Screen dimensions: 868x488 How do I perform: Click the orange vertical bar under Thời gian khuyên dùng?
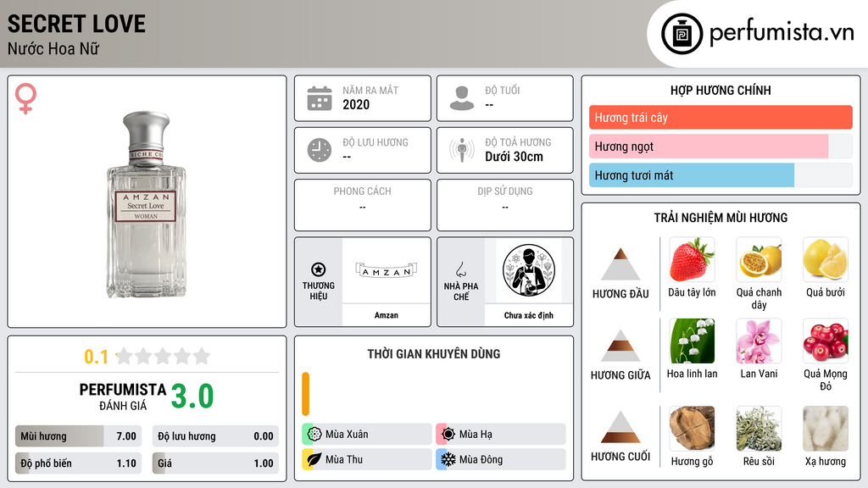pyautogui.click(x=305, y=394)
